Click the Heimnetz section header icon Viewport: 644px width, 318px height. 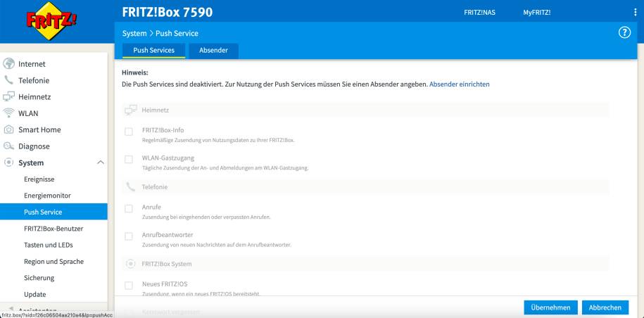131,110
